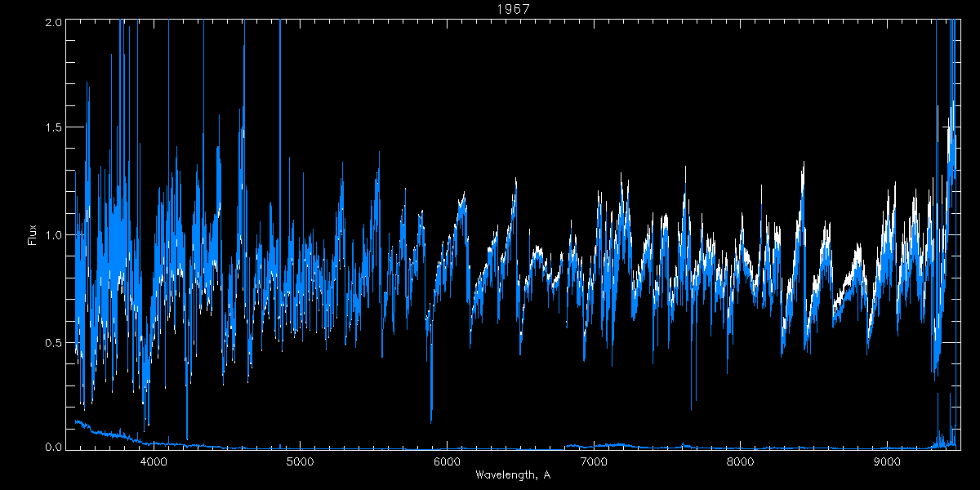The image size is (980, 490).
Task: Click the 2.0 flux tick label
Action: (x=52, y=22)
